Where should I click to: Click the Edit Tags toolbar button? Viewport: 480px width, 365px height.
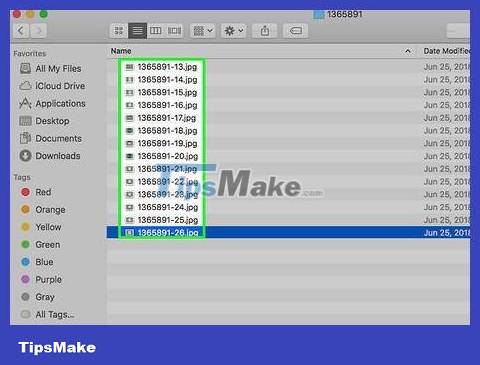[x=296, y=31]
